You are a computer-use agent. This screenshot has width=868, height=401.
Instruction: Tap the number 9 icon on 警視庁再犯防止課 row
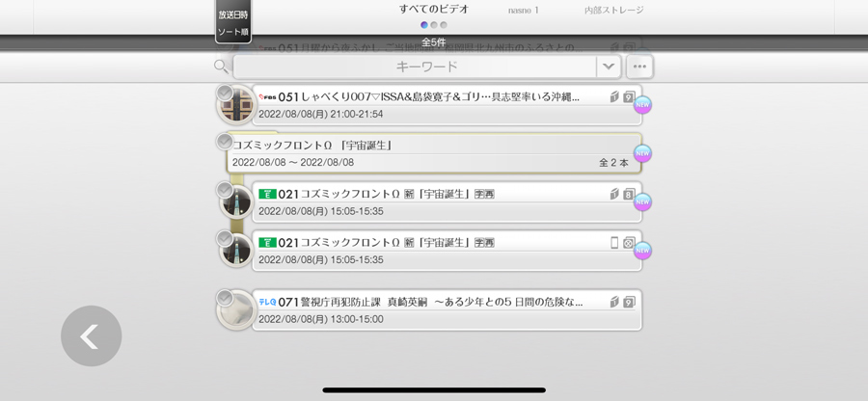coord(629,302)
